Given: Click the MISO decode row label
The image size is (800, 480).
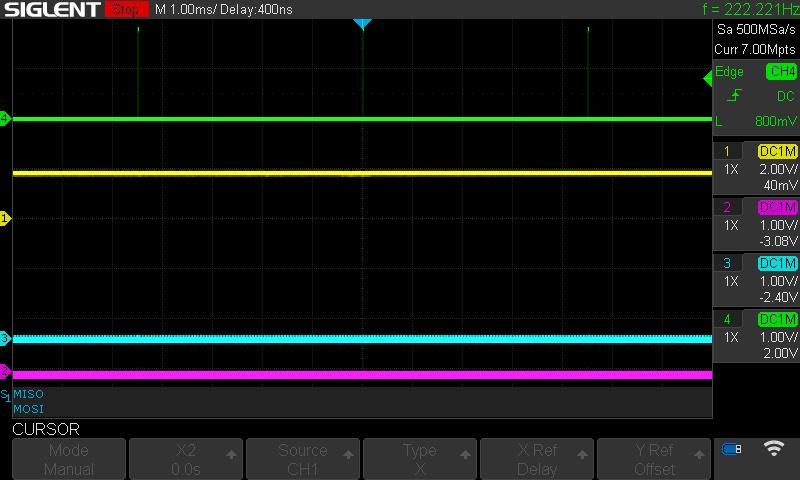Looking at the screenshot, I should (29, 394).
